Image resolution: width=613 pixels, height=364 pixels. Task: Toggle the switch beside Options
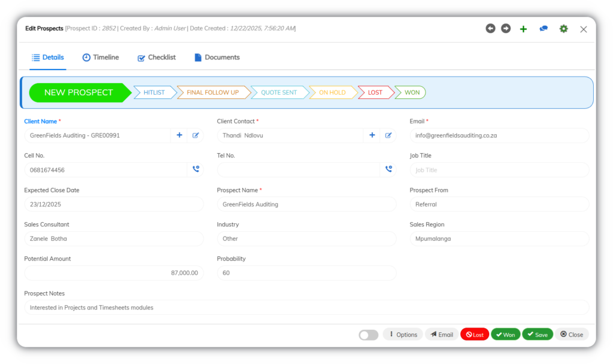pyautogui.click(x=368, y=335)
